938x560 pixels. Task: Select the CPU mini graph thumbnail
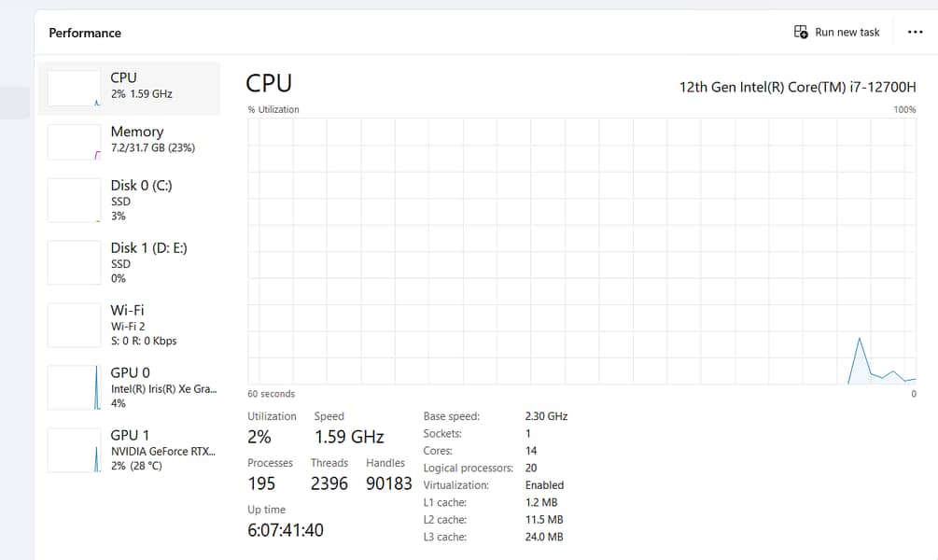point(74,88)
